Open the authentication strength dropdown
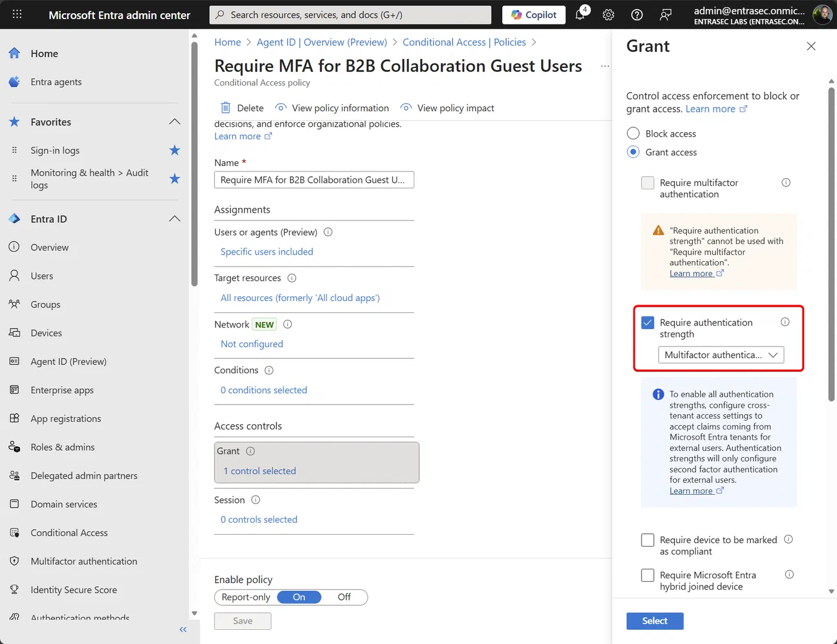The height and width of the screenshot is (644, 837). tap(721, 355)
